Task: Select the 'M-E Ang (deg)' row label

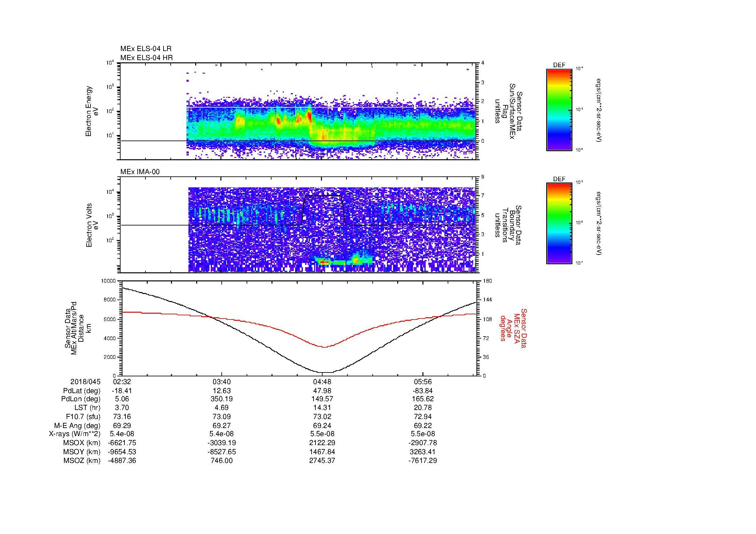Action: [77, 426]
